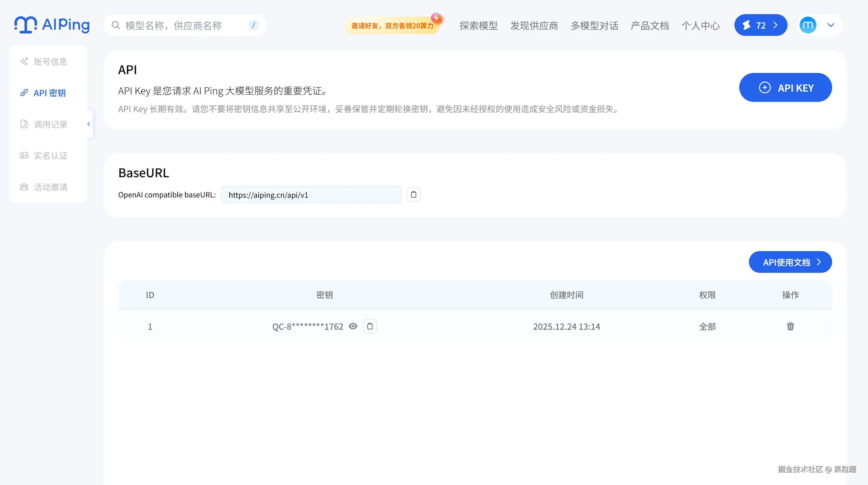This screenshot has height=485, width=868.
Task: Select 账号信息 sidebar item
Action: 50,61
